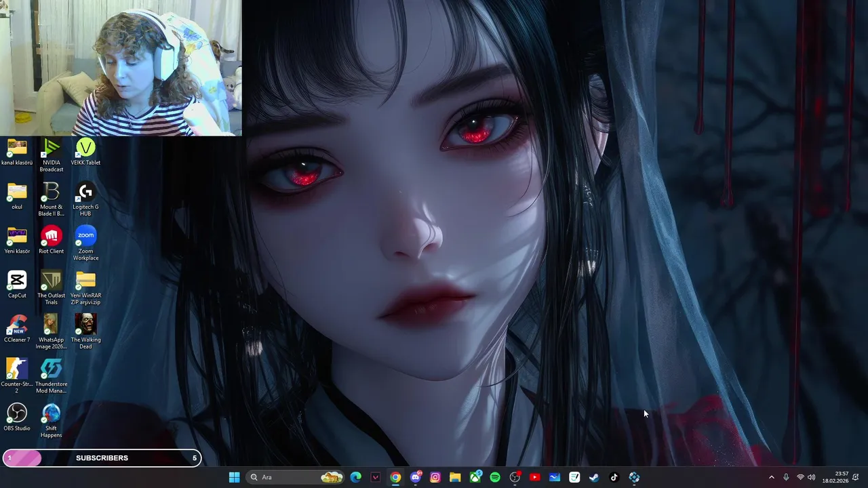Select the Yeni klasör folder
Image resolution: width=868 pixels, height=488 pixels.
pyautogui.click(x=17, y=240)
